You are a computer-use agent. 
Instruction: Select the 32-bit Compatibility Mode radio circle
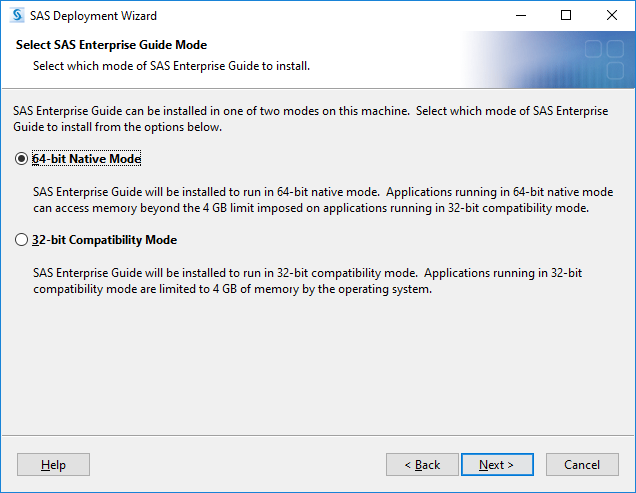click(x=21, y=240)
